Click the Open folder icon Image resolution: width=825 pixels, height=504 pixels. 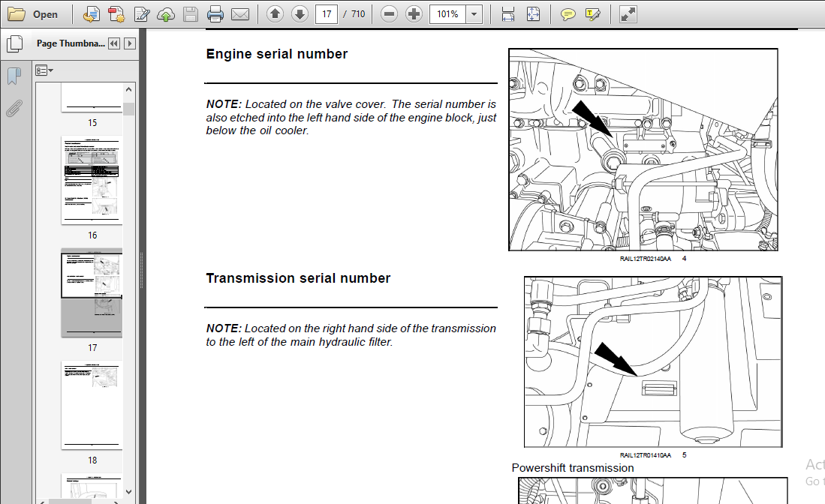pyautogui.click(x=17, y=14)
